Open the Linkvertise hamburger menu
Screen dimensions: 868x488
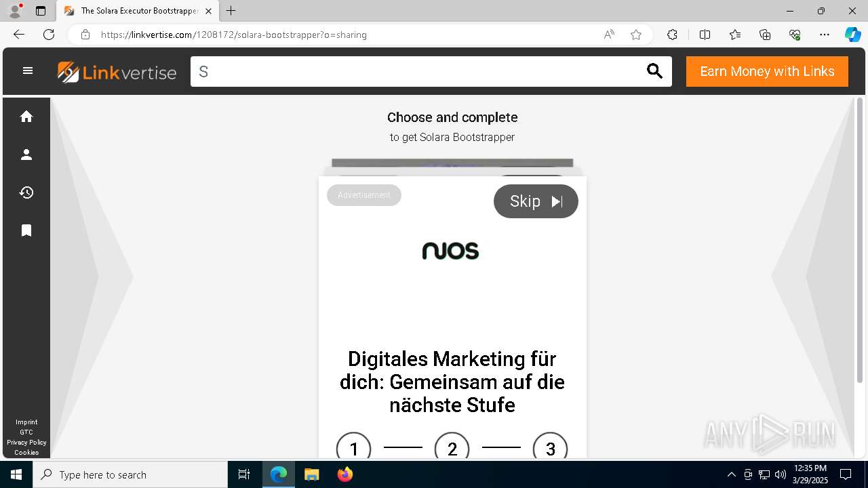(x=28, y=70)
